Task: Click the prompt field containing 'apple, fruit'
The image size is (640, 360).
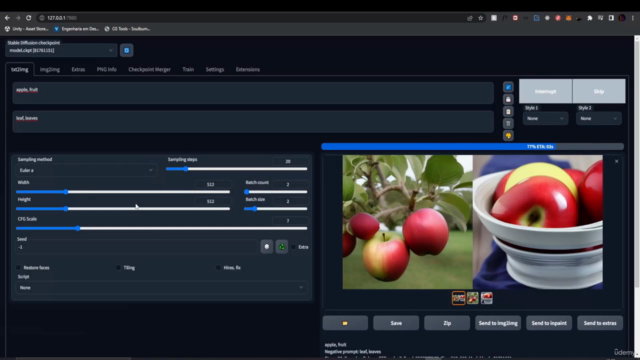Action: pos(253,93)
